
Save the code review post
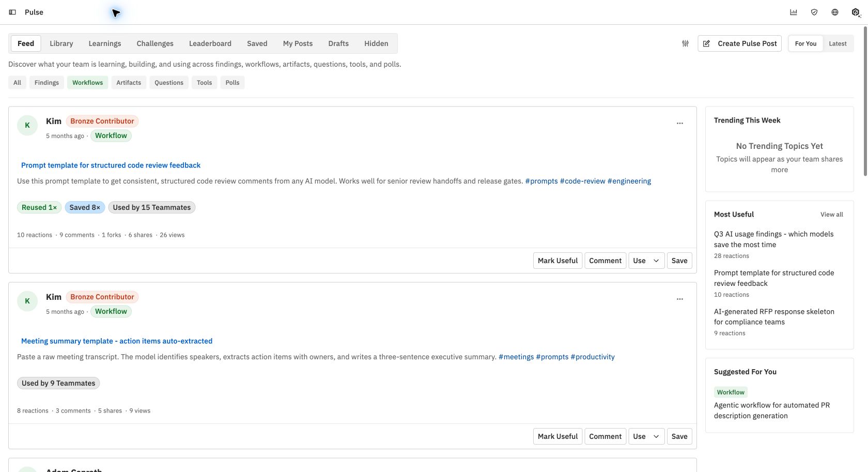click(679, 261)
